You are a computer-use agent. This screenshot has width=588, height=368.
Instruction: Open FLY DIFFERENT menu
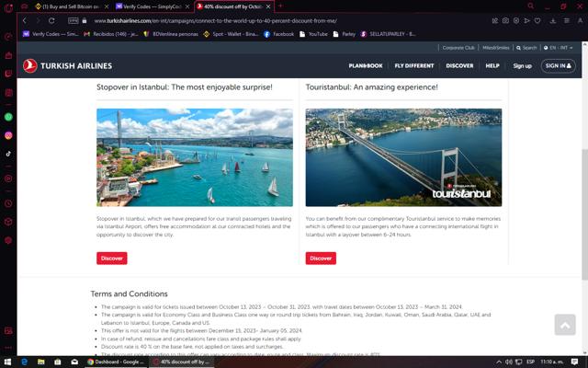point(414,65)
